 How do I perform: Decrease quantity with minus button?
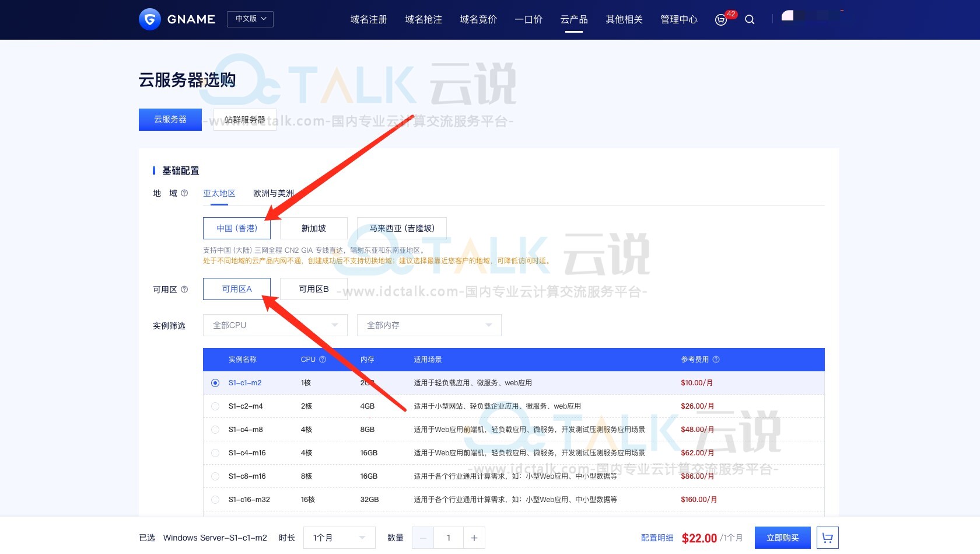pyautogui.click(x=423, y=538)
